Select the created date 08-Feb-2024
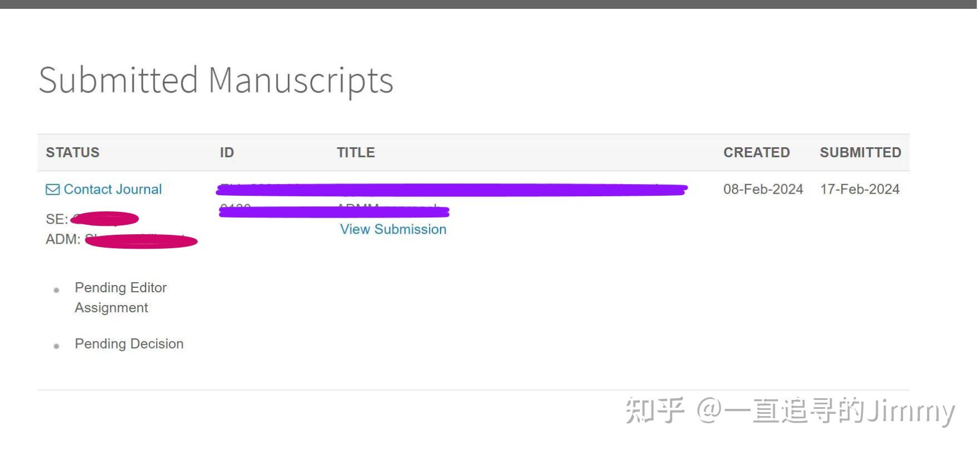Screen dimensions: 980x454 pos(763,189)
